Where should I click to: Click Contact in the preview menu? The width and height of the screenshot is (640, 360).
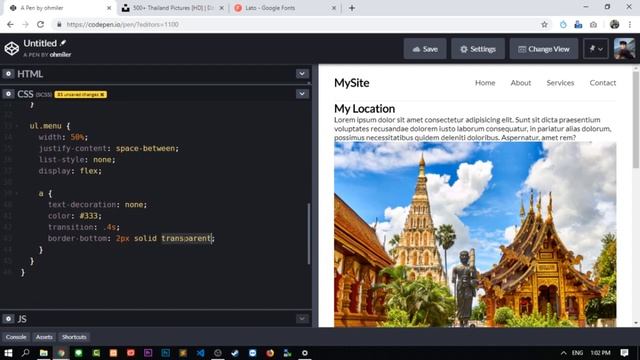coord(602,82)
